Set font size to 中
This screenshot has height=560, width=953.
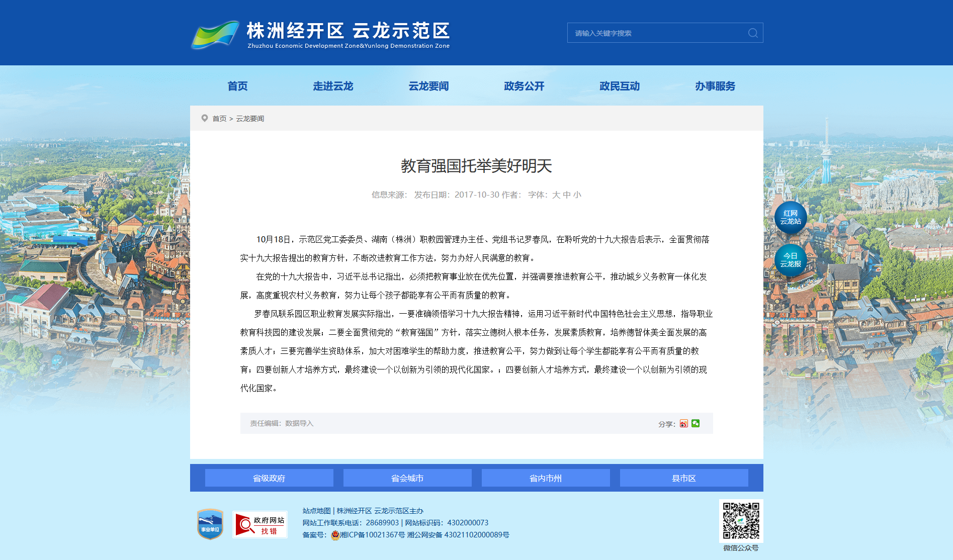tap(566, 195)
